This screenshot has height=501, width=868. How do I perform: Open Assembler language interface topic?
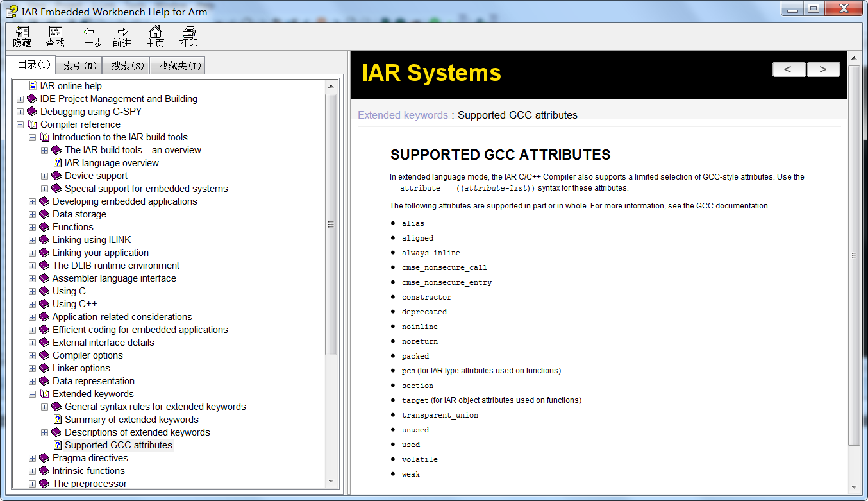click(x=114, y=278)
